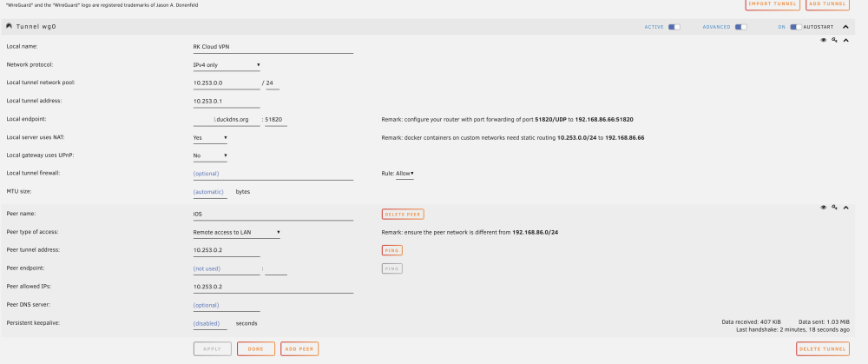Click the Peer endpoint (not used) field
This screenshot has height=364, width=868.
point(227,268)
